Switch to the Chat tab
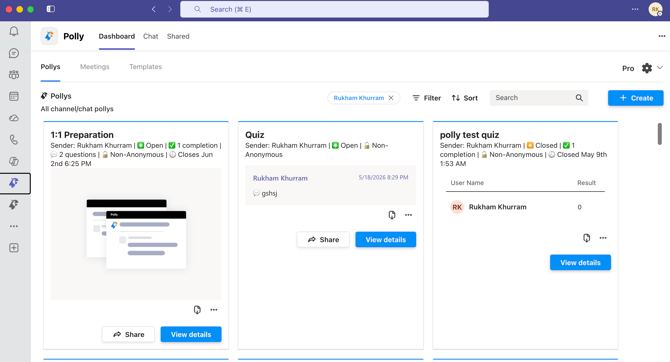This screenshot has width=670, height=362. (150, 36)
